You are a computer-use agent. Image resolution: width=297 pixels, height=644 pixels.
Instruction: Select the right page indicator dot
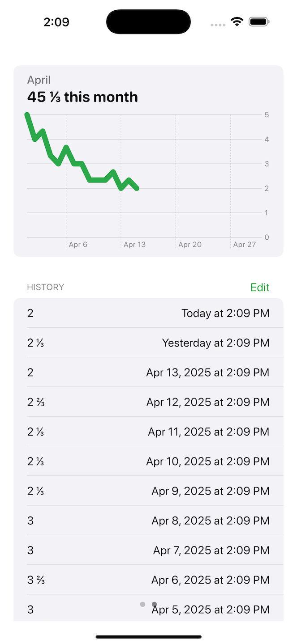coord(154,604)
